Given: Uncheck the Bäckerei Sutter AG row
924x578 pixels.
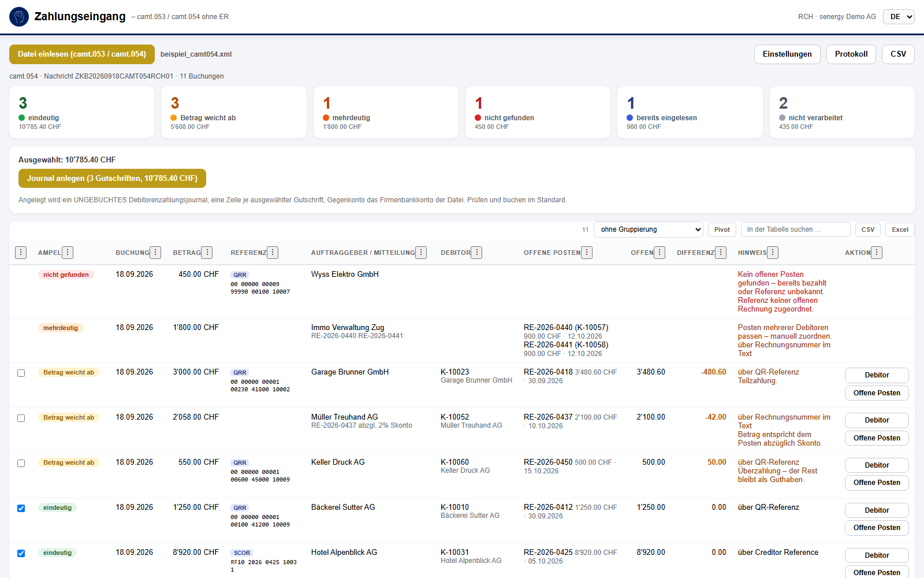Looking at the screenshot, I should coord(21,509).
